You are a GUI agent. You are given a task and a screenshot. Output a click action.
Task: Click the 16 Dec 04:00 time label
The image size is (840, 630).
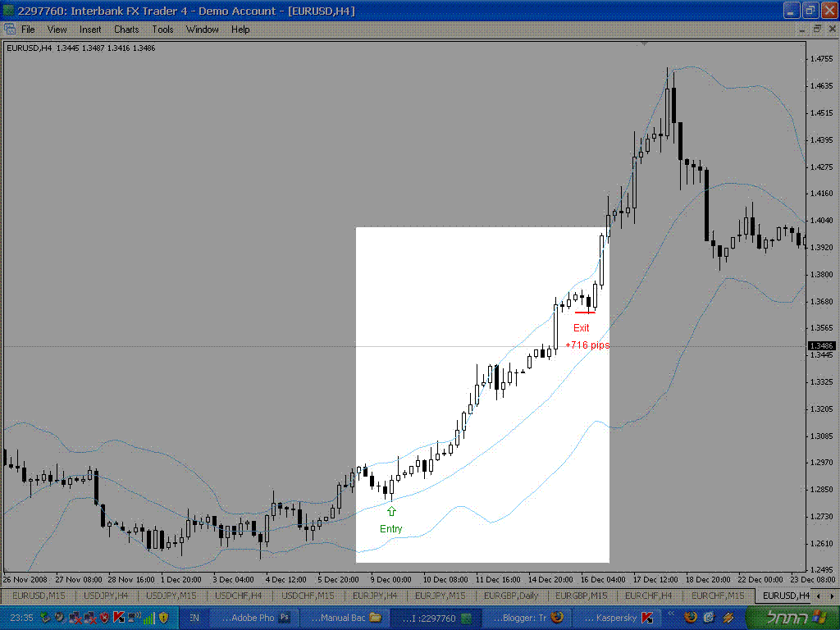603,580
